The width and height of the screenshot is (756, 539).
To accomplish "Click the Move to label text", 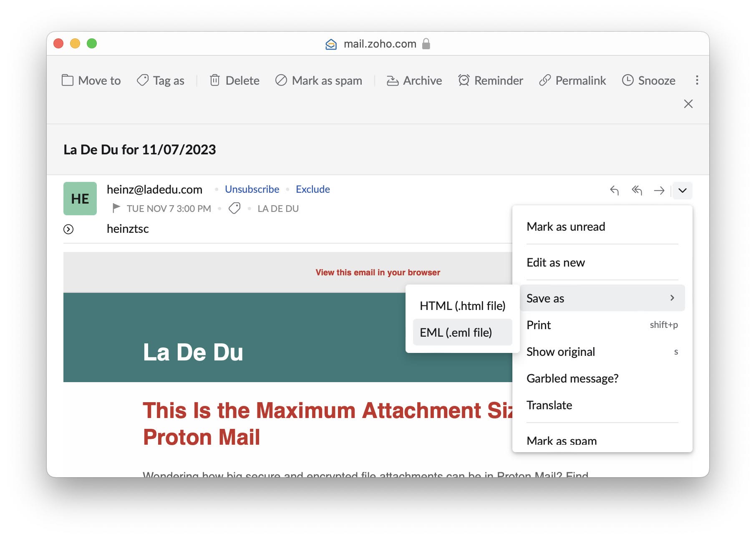I will pyautogui.click(x=99, y=81).
